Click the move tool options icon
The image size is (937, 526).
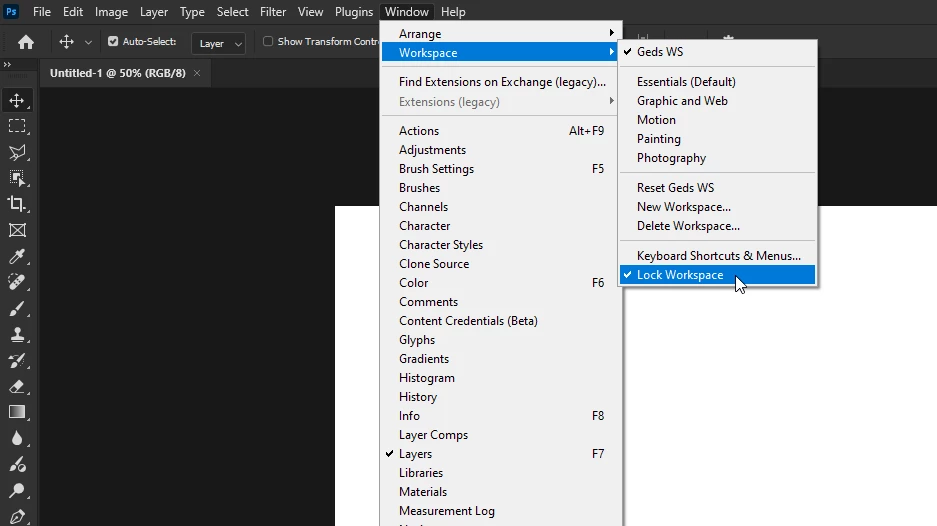point(66,42)
